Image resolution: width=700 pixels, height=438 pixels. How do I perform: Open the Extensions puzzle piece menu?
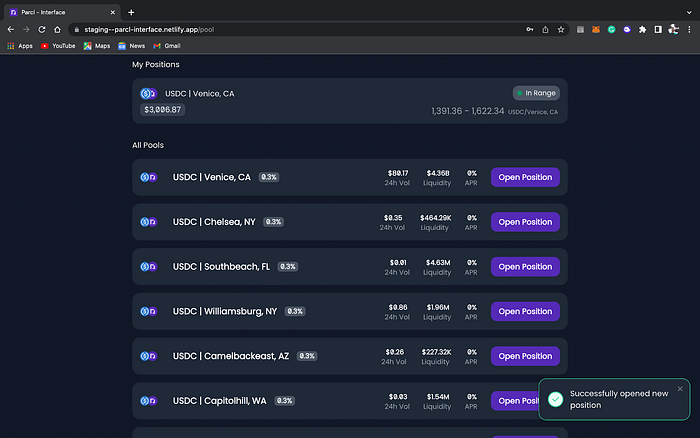pyautogui.click(x=642, y=29)
